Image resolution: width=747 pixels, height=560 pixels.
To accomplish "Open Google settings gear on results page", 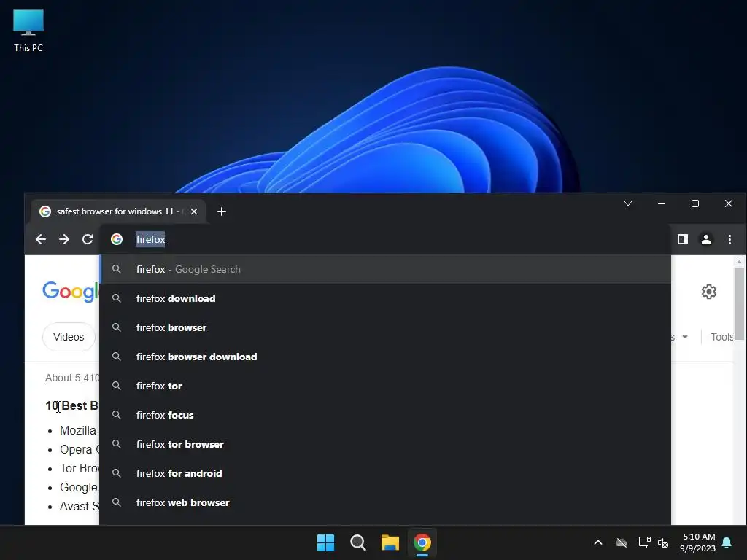I will pos(709,292).
